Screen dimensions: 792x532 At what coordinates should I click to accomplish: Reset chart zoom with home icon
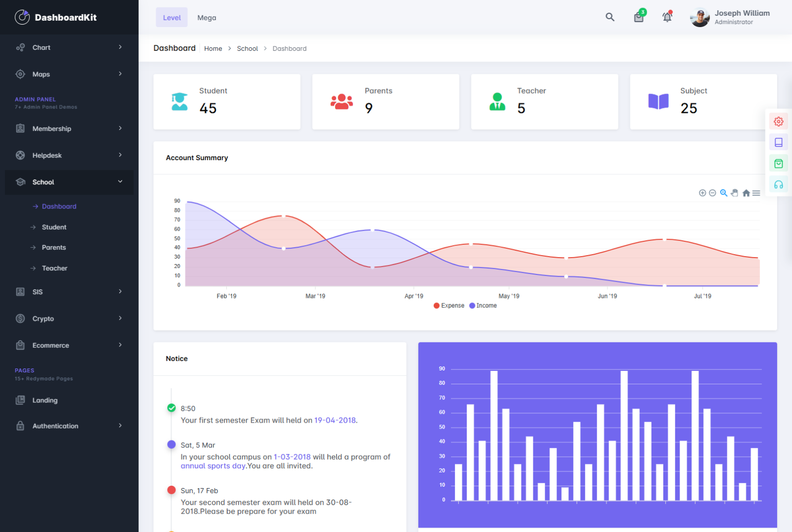746,193
